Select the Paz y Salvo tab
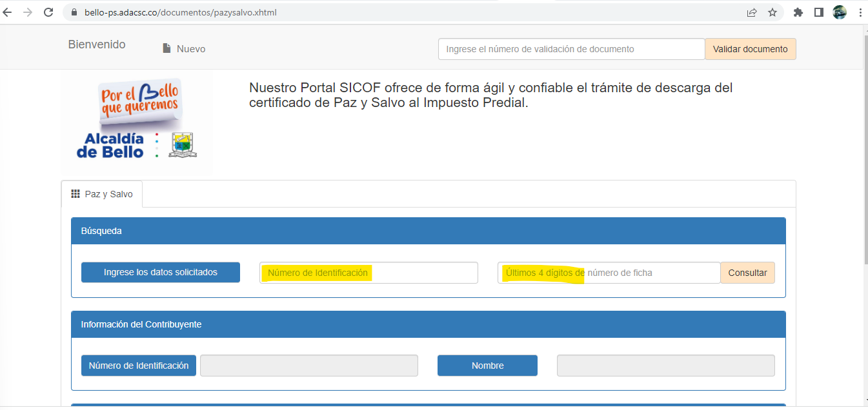This screenshot has width=868, height=410. pyautogui.click(x=102, y=194)
